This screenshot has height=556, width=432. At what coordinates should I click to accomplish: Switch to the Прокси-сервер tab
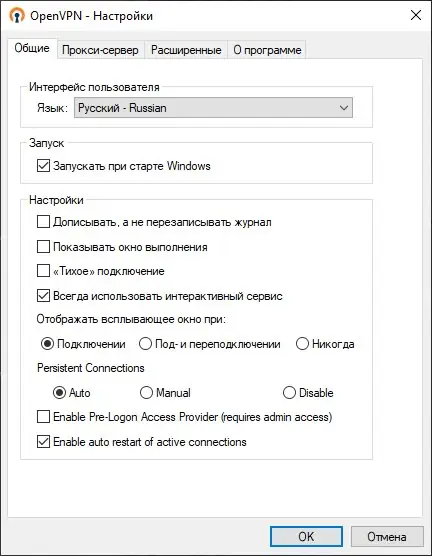coord(100,50)
